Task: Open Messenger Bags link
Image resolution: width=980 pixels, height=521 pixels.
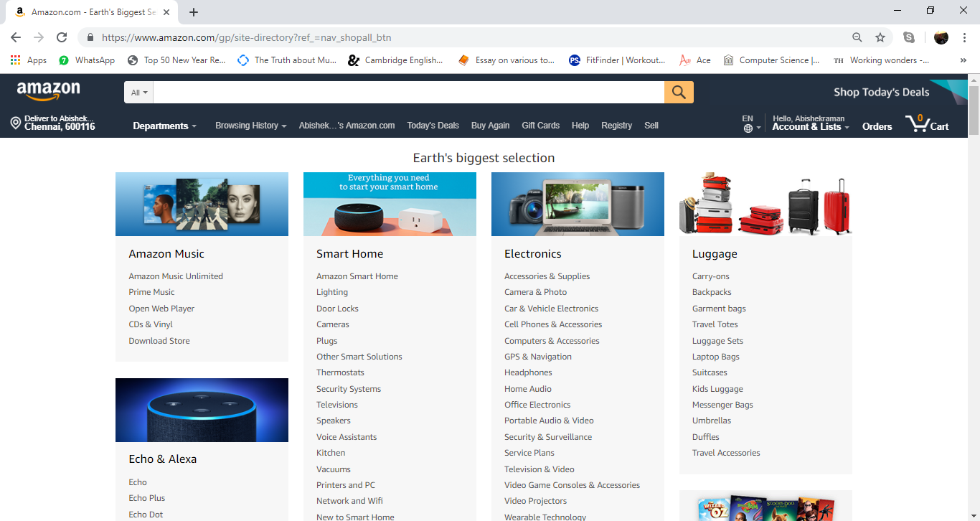Action: click(x=722, y=405)
